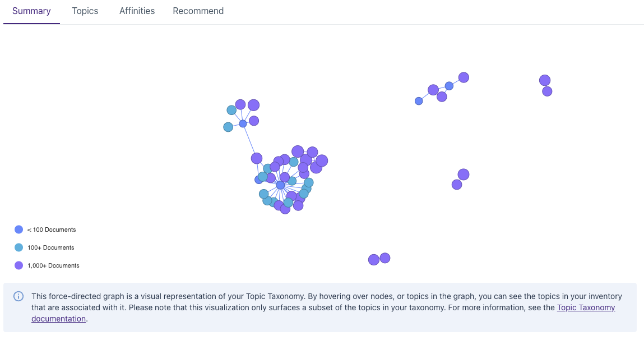
Task: Select the larger node of the middle-right pair
Action: point(464,174)
